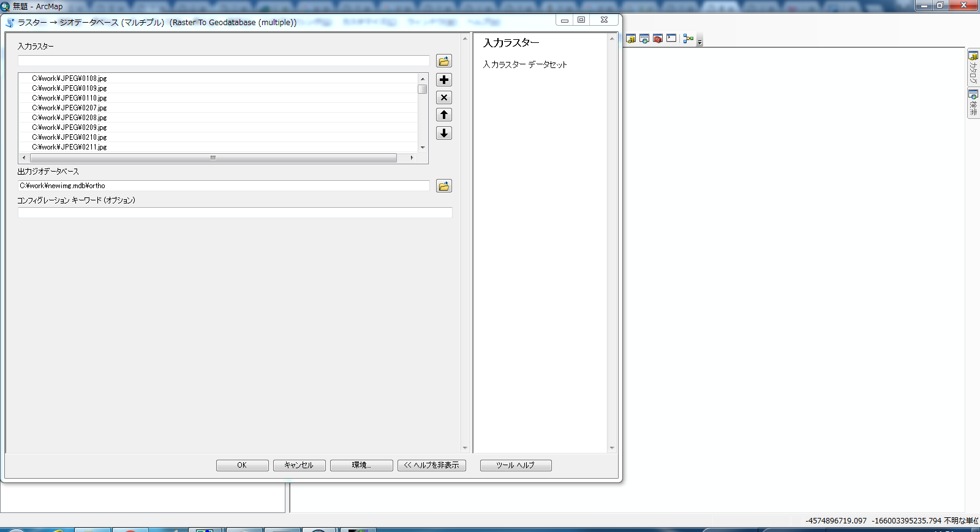Image resolution: width=980 pixels, height=532 pixels.
Task: Open the Search window toolbar icon
Action: [x=644, y=39]
